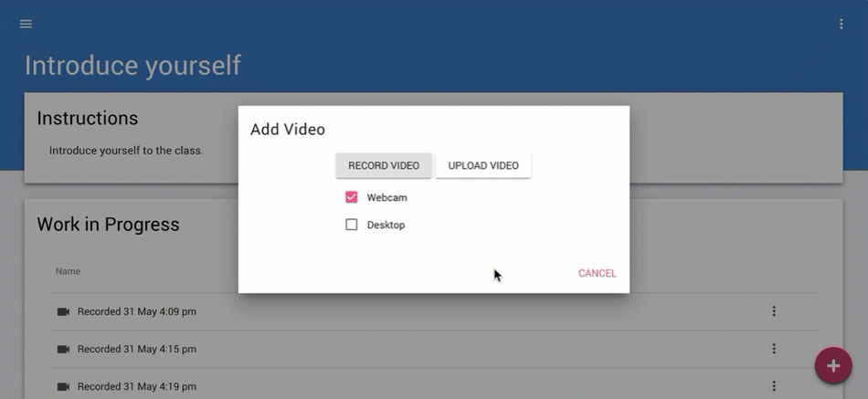Open options menu for 4:19 pm recording
868x399 pixels.
(774, 386)
